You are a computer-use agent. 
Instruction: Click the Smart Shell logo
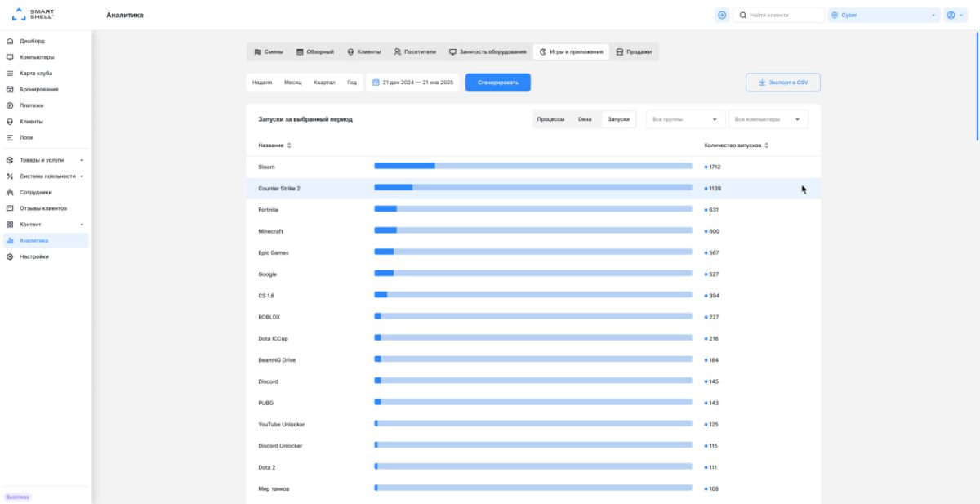[34, 15]
